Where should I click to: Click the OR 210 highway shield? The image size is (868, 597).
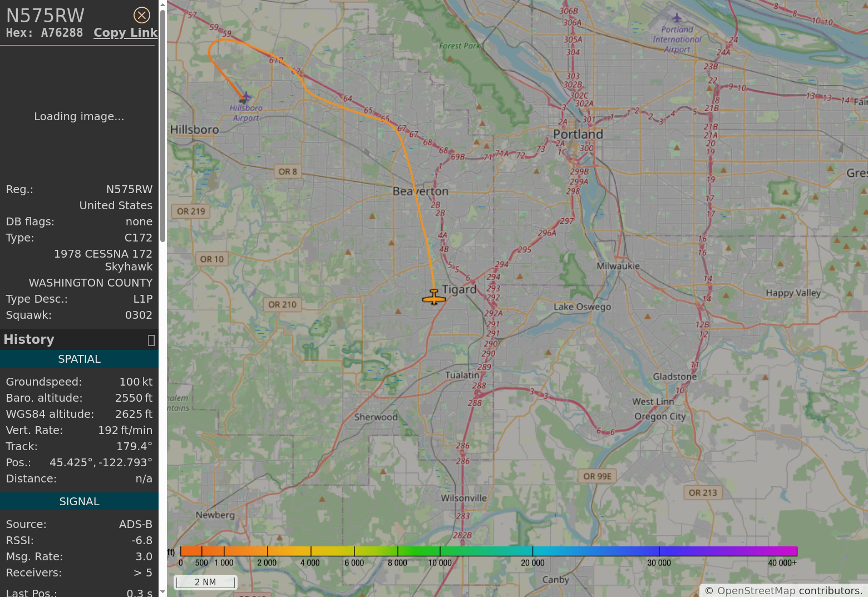(282, 305)
